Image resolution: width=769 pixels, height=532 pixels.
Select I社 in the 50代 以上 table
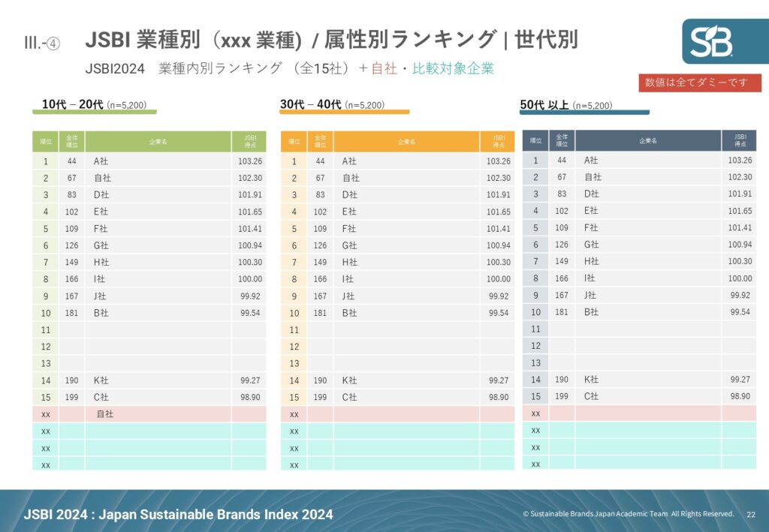(x=589, y=278)
